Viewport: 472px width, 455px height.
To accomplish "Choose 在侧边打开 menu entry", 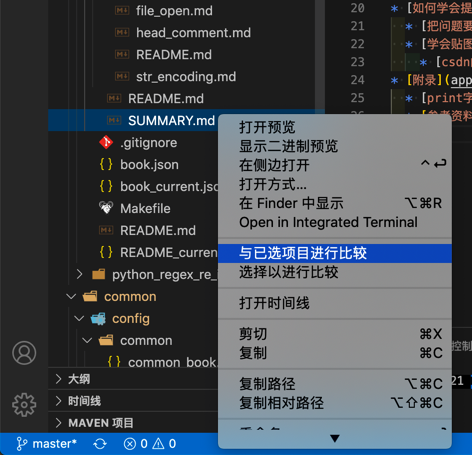I will (335, 165).
